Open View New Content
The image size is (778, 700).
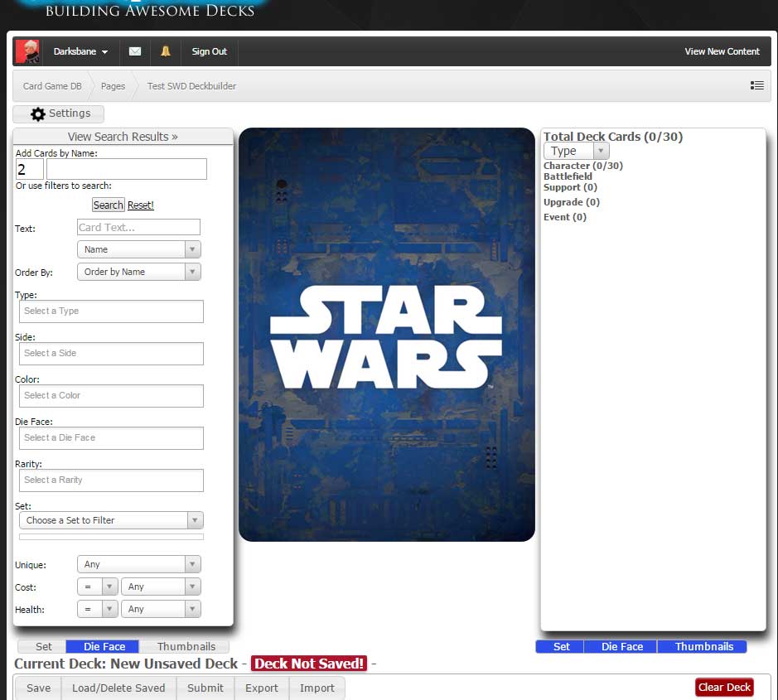pyautogui.click(x=722, y=51)
